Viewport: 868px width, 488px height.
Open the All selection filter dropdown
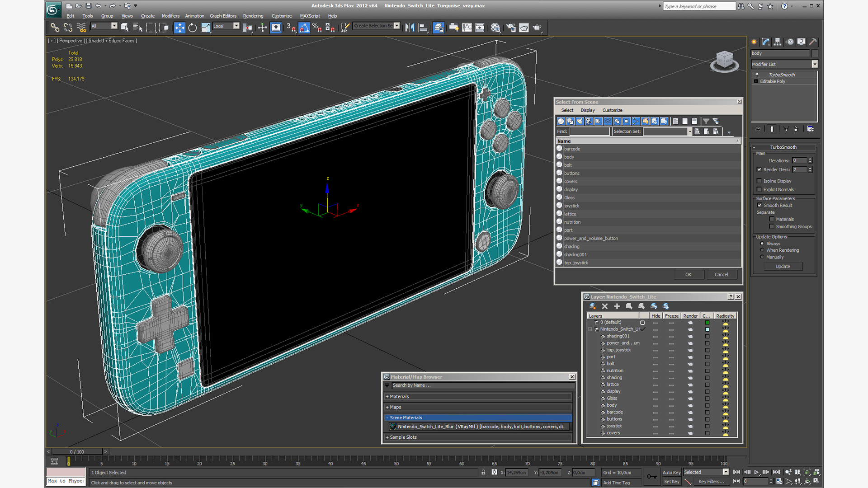(114, 26)
